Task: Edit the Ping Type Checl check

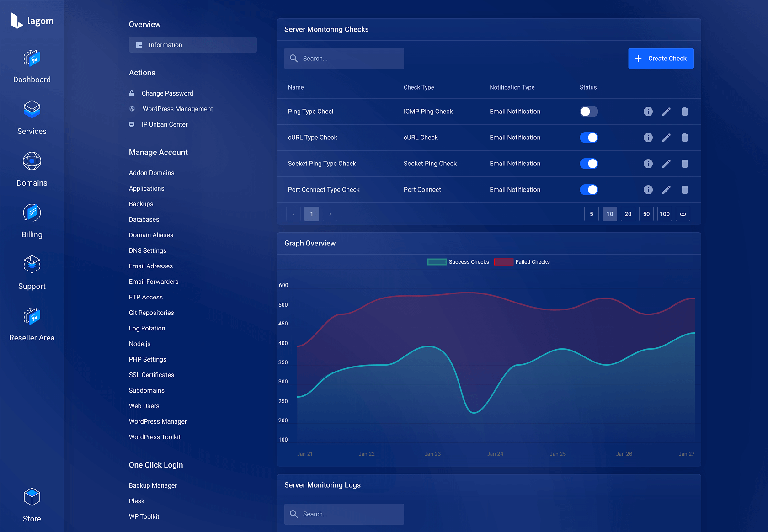Action: (667, 112)
